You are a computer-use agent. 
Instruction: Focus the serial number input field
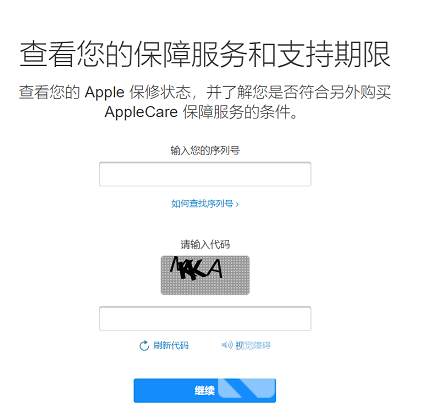coord(205,174)
